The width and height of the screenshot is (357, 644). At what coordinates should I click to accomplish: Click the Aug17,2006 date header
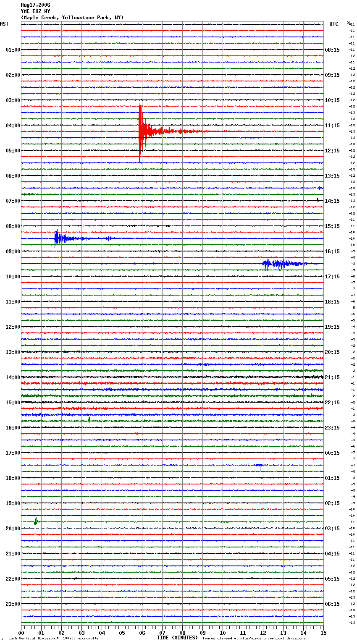(35, 5)
